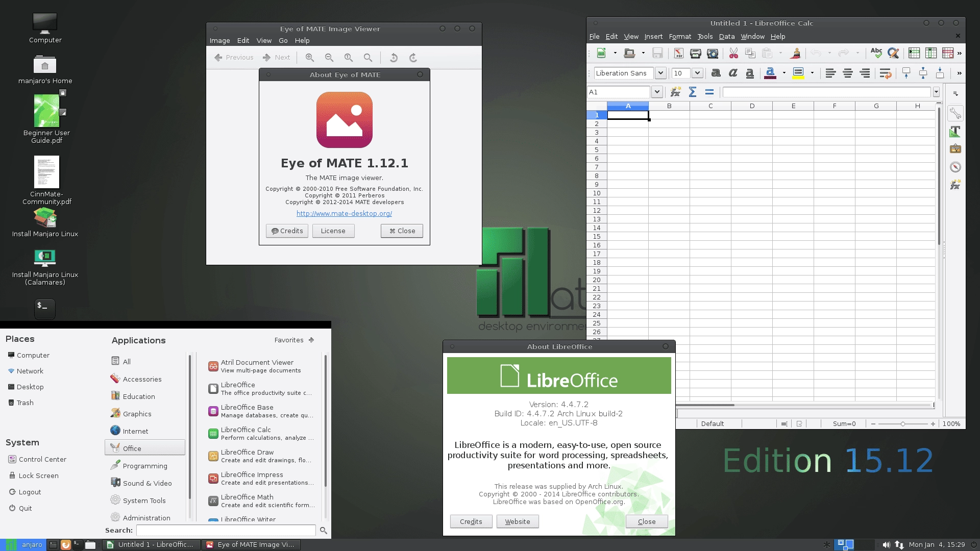
Task: Zoom in with the Eye of MATE toolbar
Action: coord(310,58)
